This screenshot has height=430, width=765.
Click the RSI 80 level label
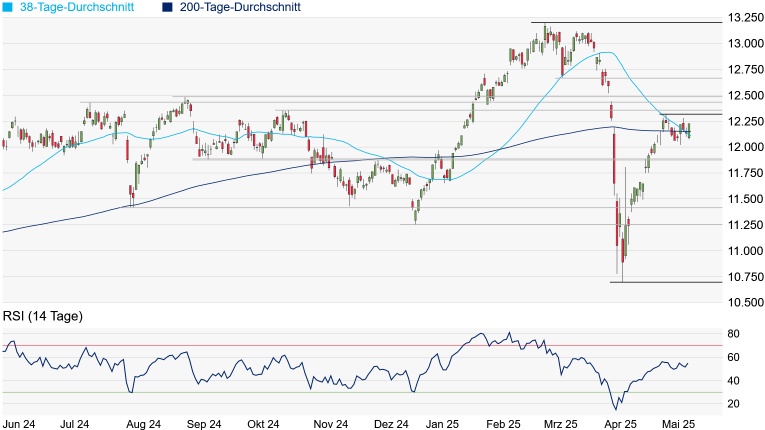[x=733, y=334]
